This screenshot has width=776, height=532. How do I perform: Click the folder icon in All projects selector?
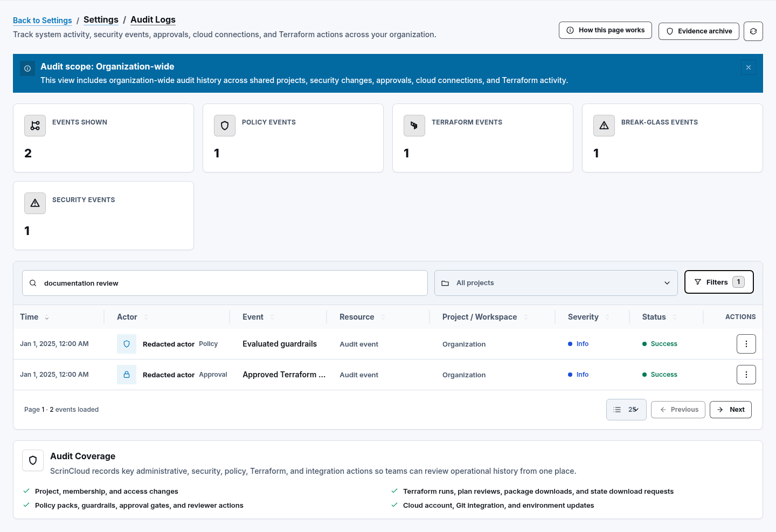(x=445, y=283)
